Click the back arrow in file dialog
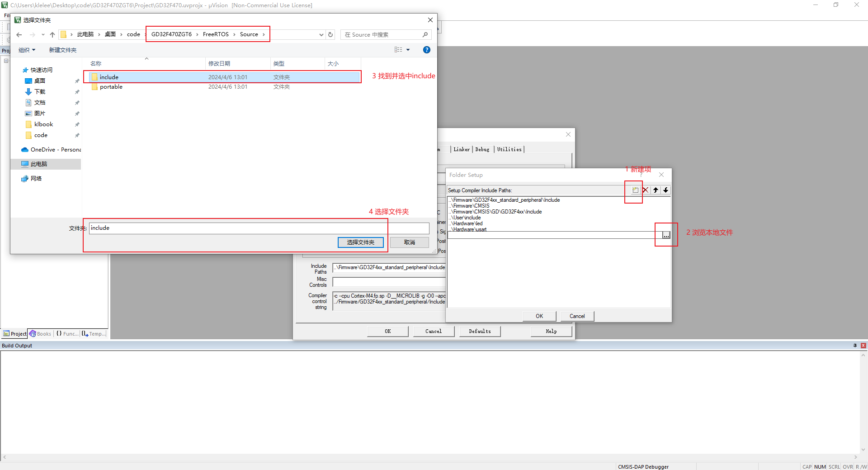868x470 pixels. tap(19, 35)
